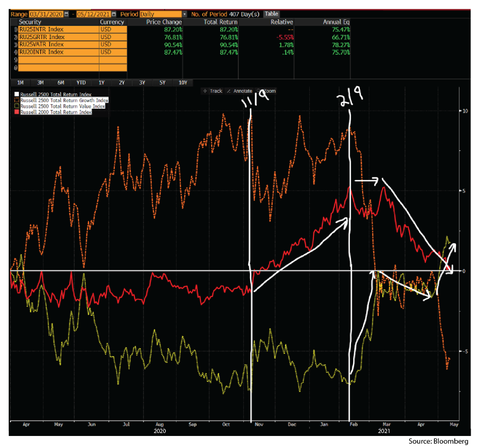480x448 pixels.
Task: Expand the Period dropdown arrow
Action: 185,15
